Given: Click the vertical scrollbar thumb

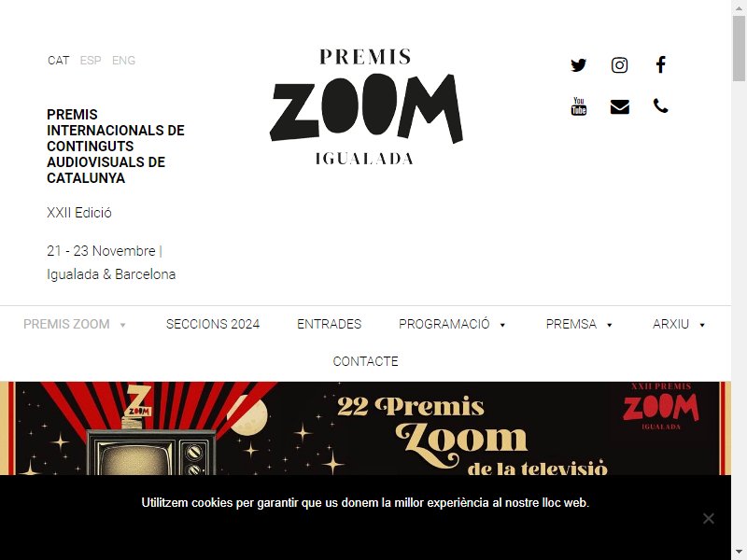Looking at the screenshot, I should pyautogui.click(x=739, y=48).
